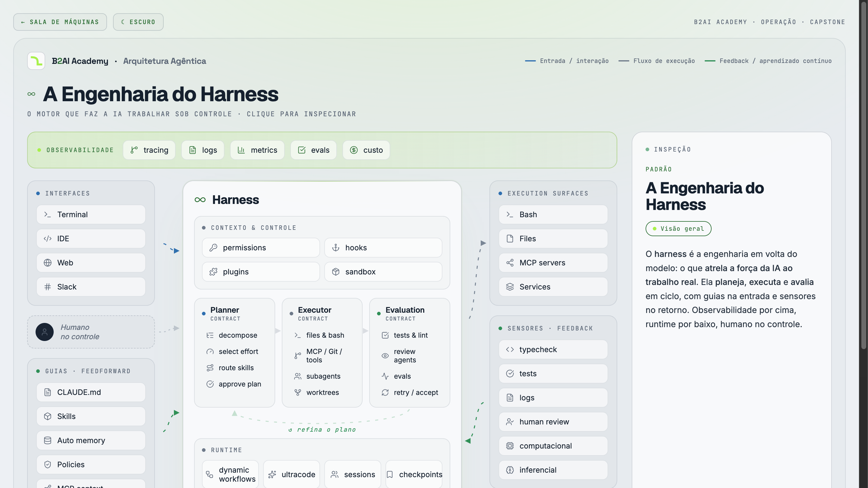Viewport: 868px width, 488px height.
Task: Click the Executor contract heading
Action: [314, 314]
